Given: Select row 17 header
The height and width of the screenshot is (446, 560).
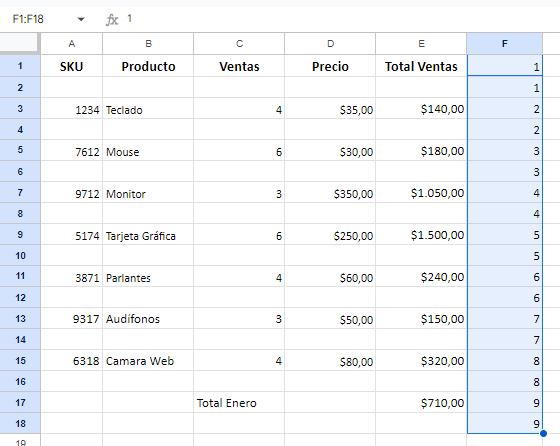Looking at the screenshot, I should pos(20,402).
